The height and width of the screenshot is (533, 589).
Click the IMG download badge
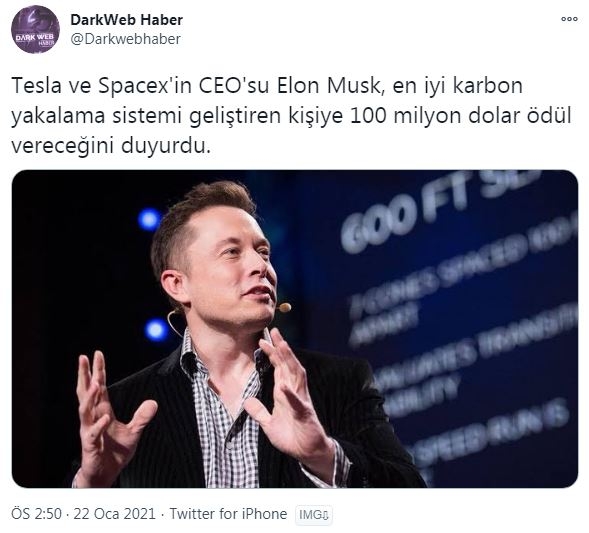click(314, 515)
